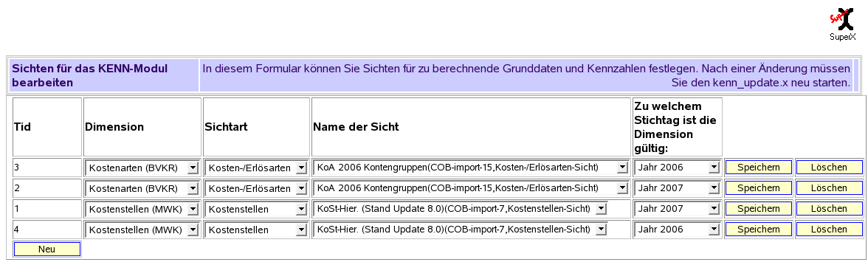Screen dimensions: 868x279
Task: Open Dimension dropdown in row Tid 2
Action: (x=142, y=188)
